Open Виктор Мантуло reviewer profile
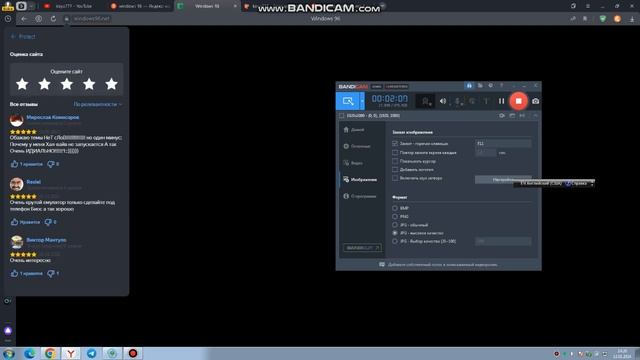 click(46, 240)
